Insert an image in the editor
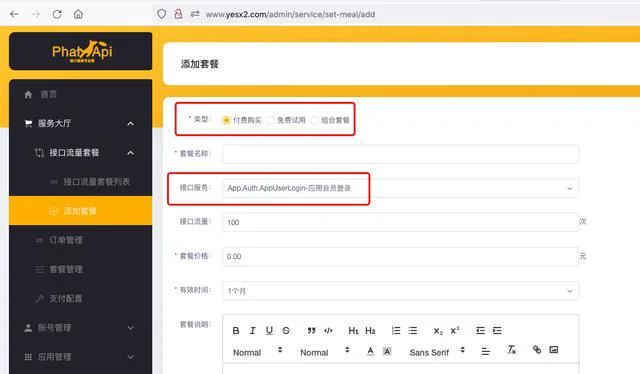This screenshot has width=640, height=374. tap(554, 350)
